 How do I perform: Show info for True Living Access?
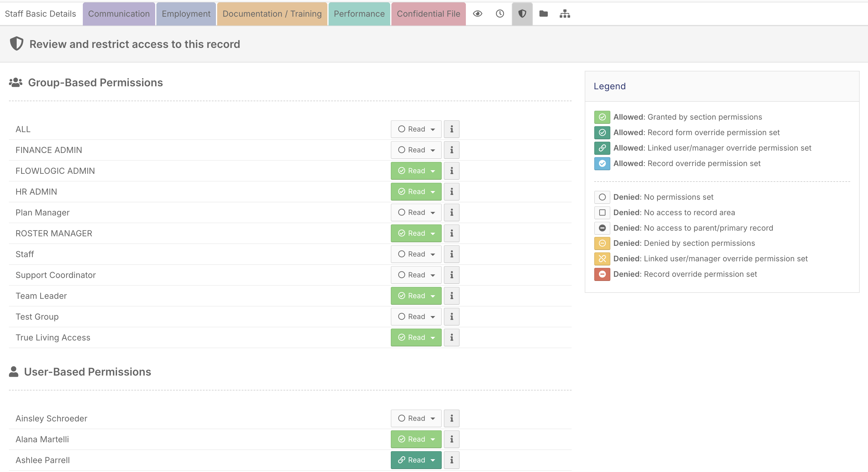452,338
